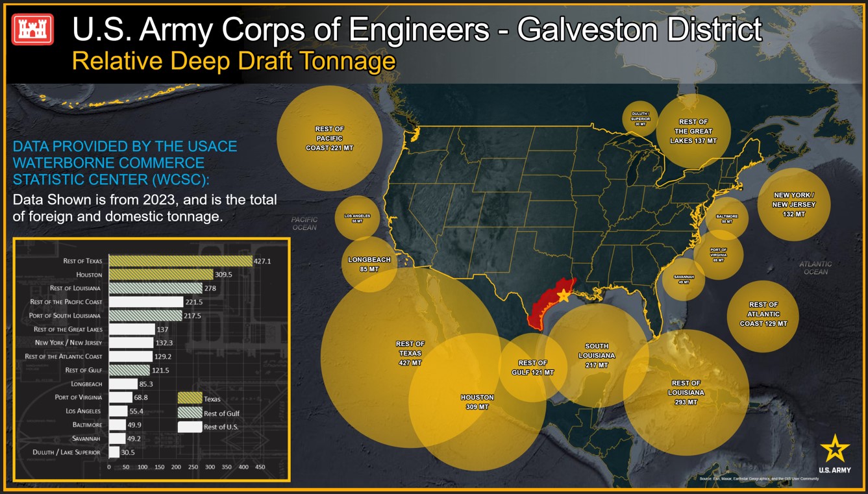Click the Texas legend color swatch
The image size is (868, 494).
point(190,399)
